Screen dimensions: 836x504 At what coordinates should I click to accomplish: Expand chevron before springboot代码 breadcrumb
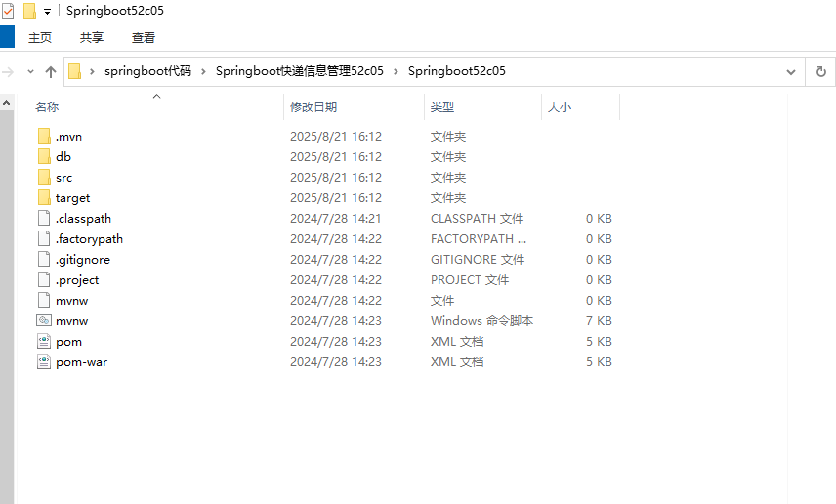(x=92, y=72)
